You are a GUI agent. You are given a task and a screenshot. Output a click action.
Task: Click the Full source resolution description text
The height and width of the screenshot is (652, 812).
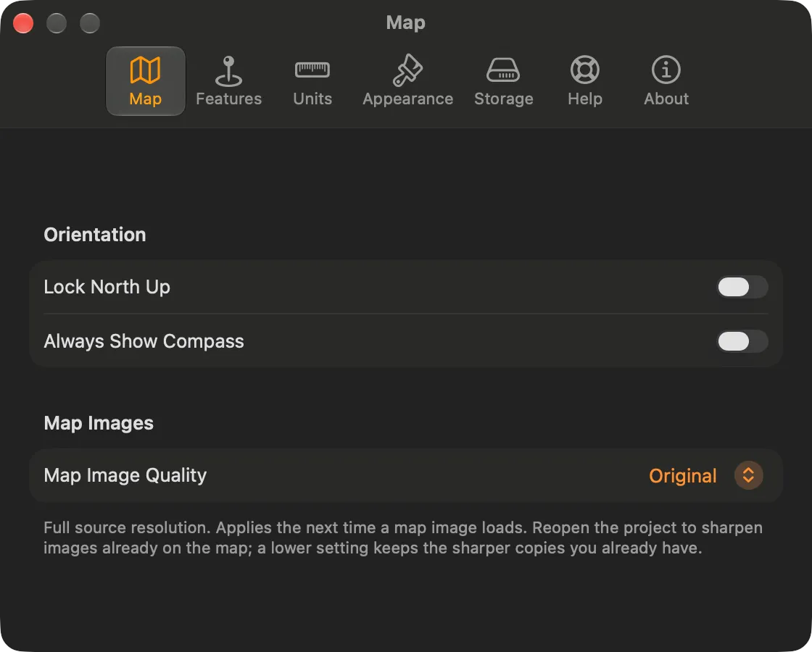[x=403, y=538]
